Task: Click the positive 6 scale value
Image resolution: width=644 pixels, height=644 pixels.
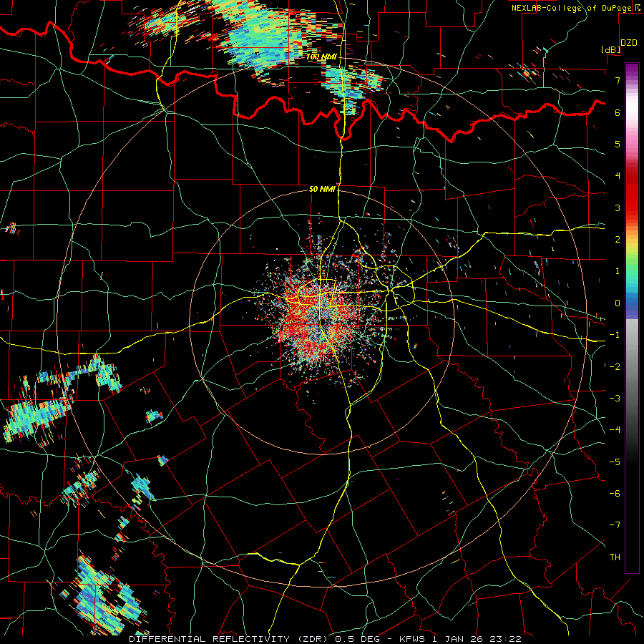Action: [618, 112]
